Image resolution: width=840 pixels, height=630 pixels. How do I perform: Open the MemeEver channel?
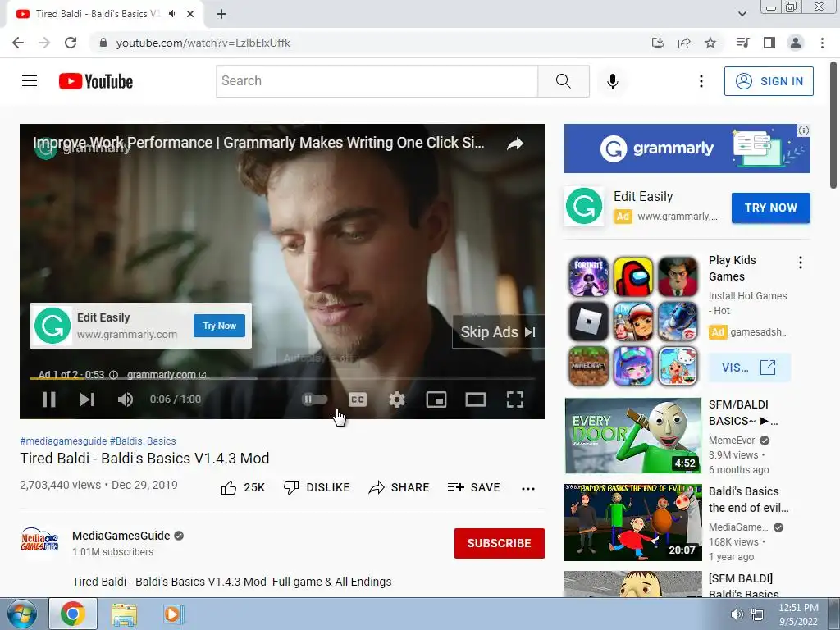732,441
